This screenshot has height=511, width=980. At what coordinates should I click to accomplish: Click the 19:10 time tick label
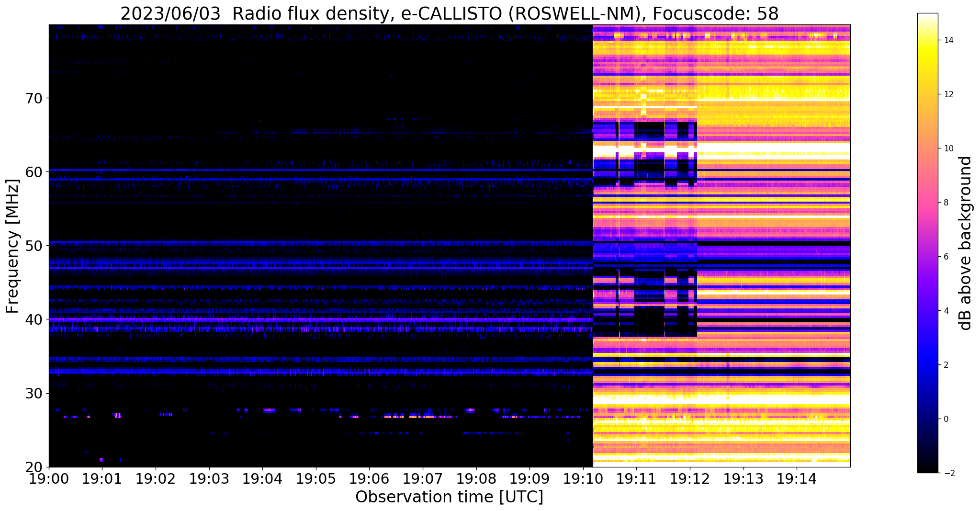coord(583,478)
